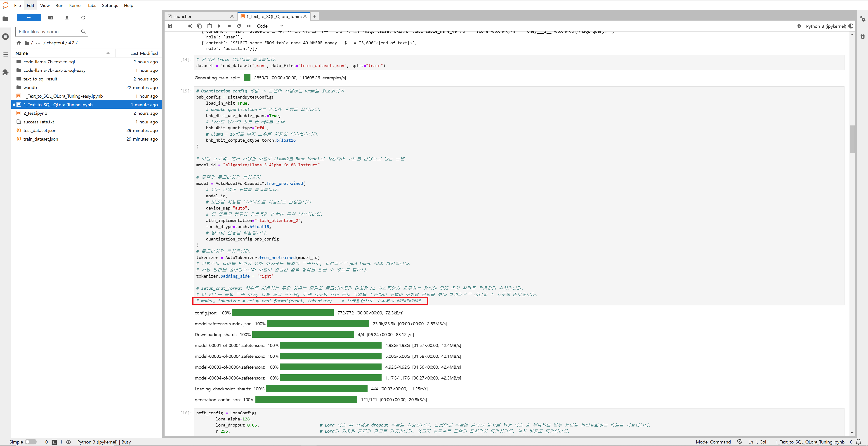This screenshot has width=868, height=446.
Task: Interrupt the kernel with the stop icon
Action: coord(229,26)
